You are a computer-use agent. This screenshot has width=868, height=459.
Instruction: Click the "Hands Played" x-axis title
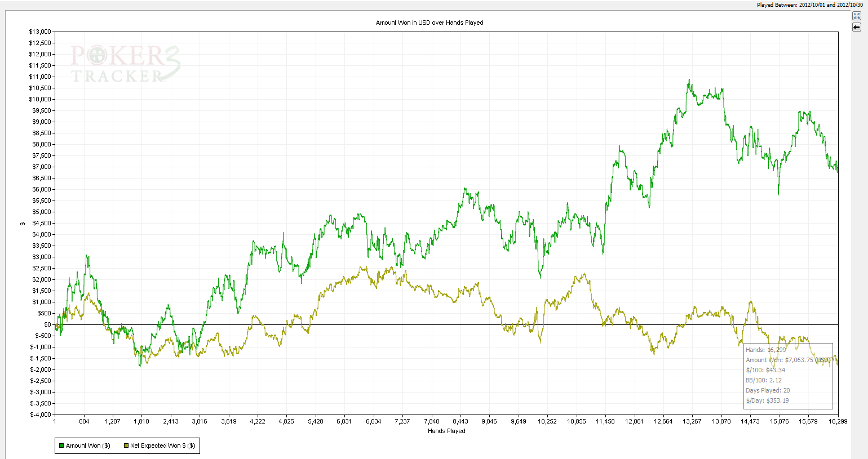click(446, 431)
